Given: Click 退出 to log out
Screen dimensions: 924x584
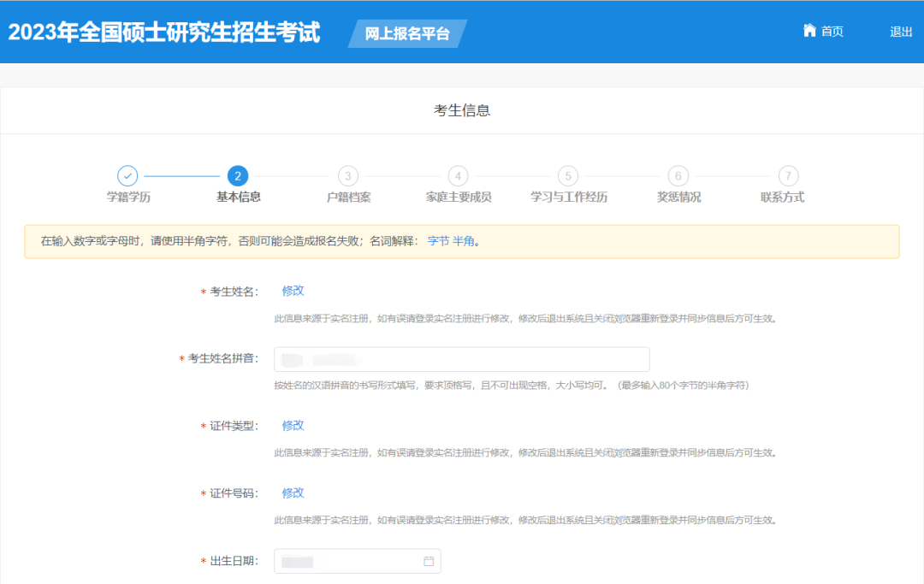Looking at the screenshot, I should [901, 32].
